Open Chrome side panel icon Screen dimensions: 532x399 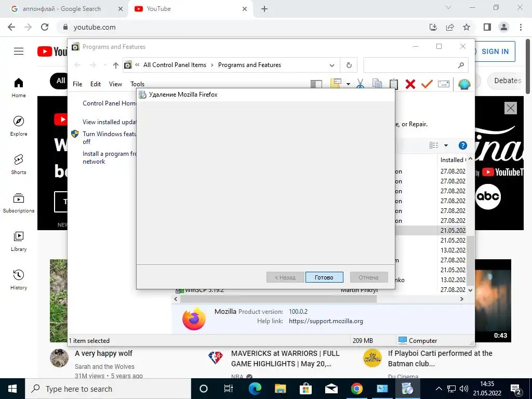tap(487, 27)
